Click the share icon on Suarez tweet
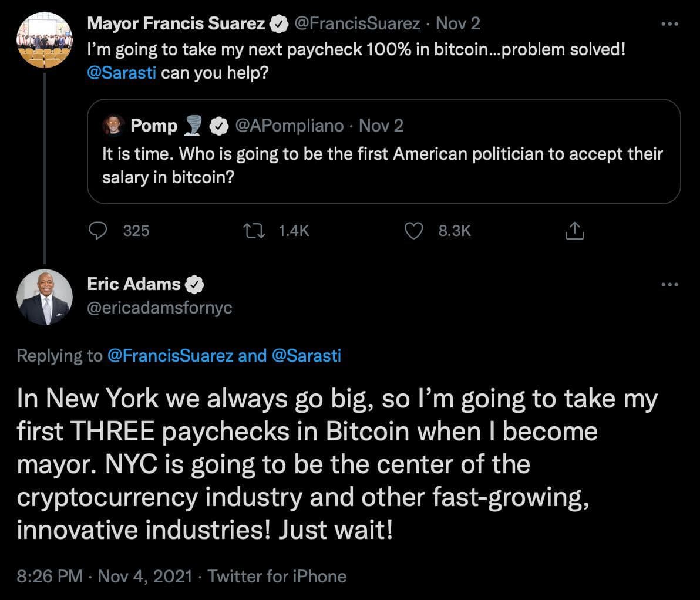The height and width of the screenshot is (600, 700). (574, 231)
